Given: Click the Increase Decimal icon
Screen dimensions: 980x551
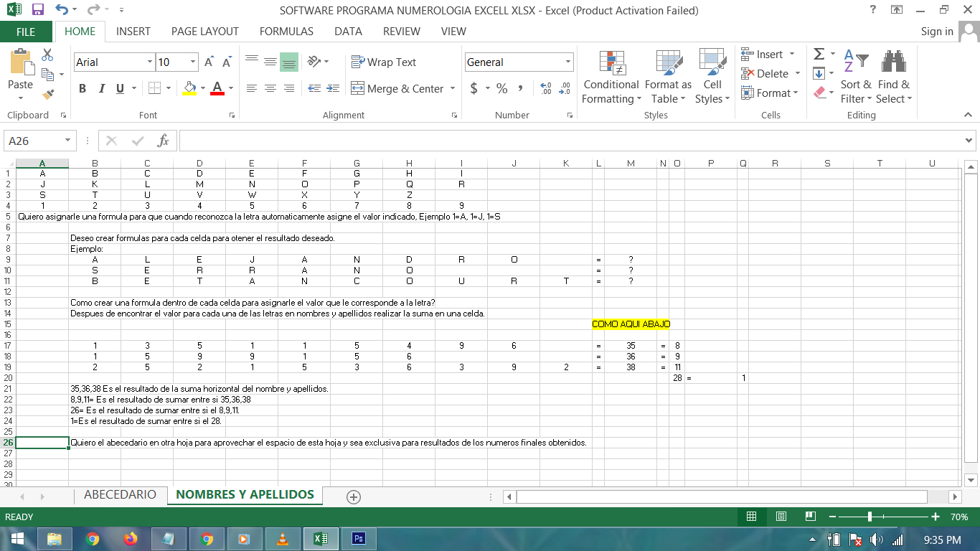Looking at the screenshot, I should 545,88.
